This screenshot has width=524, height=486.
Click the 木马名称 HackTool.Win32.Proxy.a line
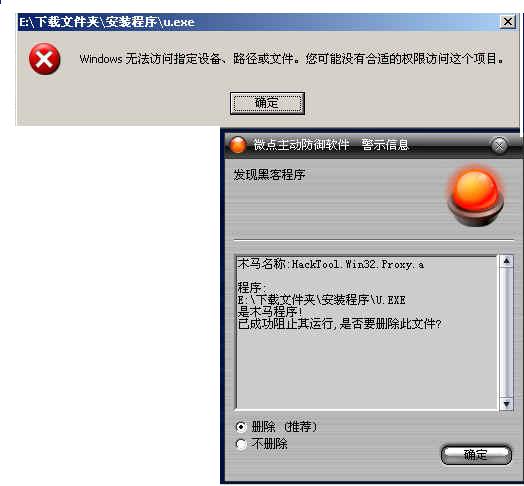coord(331,264)
